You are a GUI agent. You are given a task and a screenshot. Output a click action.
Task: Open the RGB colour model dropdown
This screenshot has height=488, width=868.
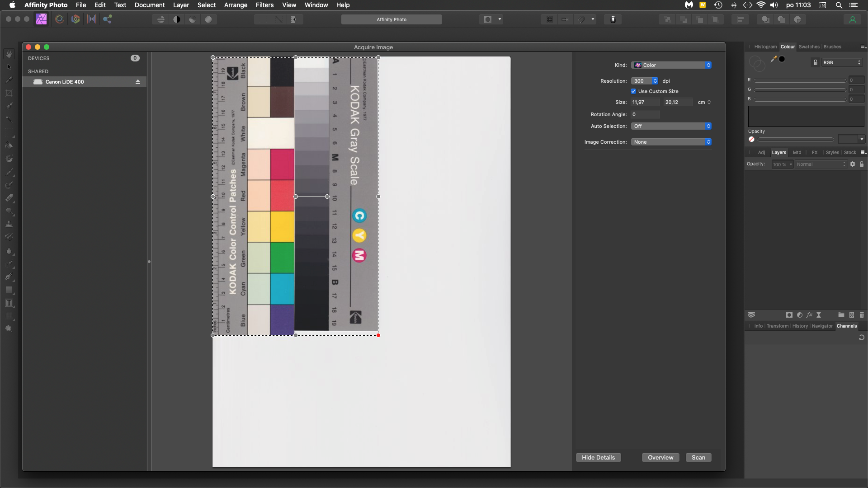pos(842,62)
